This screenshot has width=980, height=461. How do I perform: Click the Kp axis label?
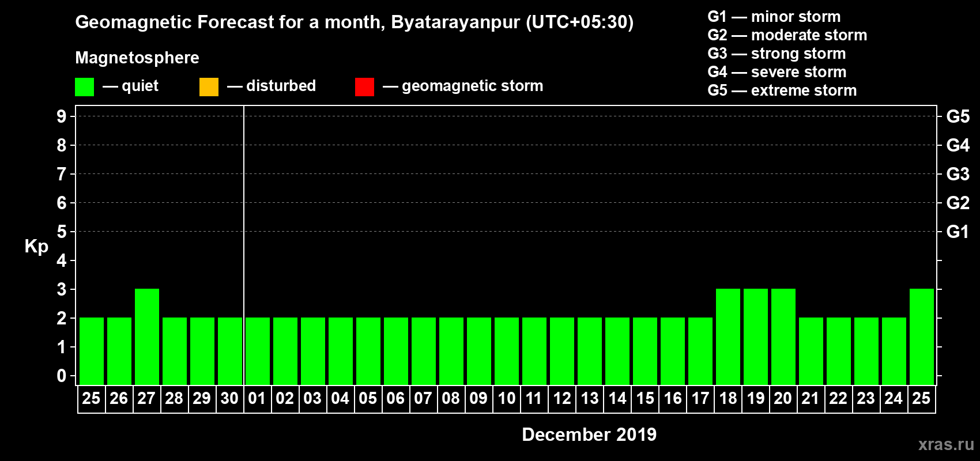click(x=36, y=247)
